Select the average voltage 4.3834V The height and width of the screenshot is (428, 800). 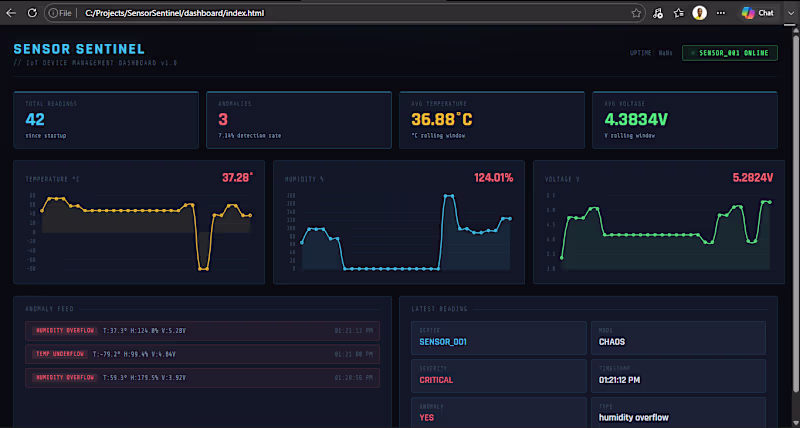coord(636,119)
